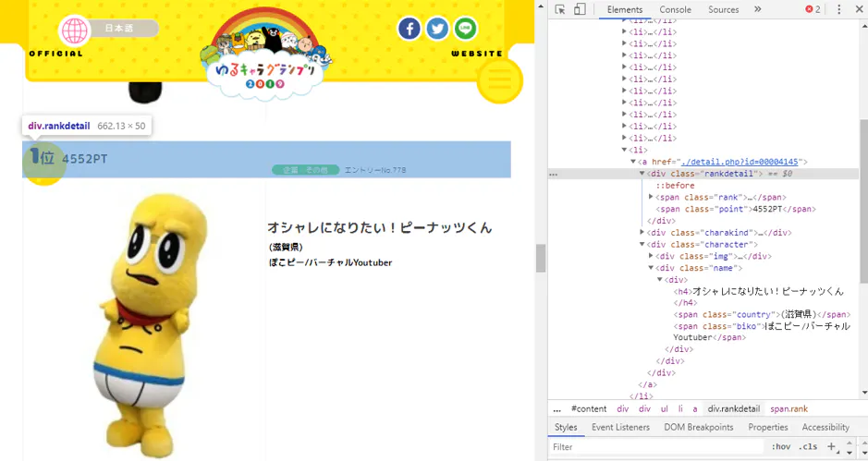Collapse the a href detail.php node
This screenshot has width=868, height=461.
click(x=633, y=162)
